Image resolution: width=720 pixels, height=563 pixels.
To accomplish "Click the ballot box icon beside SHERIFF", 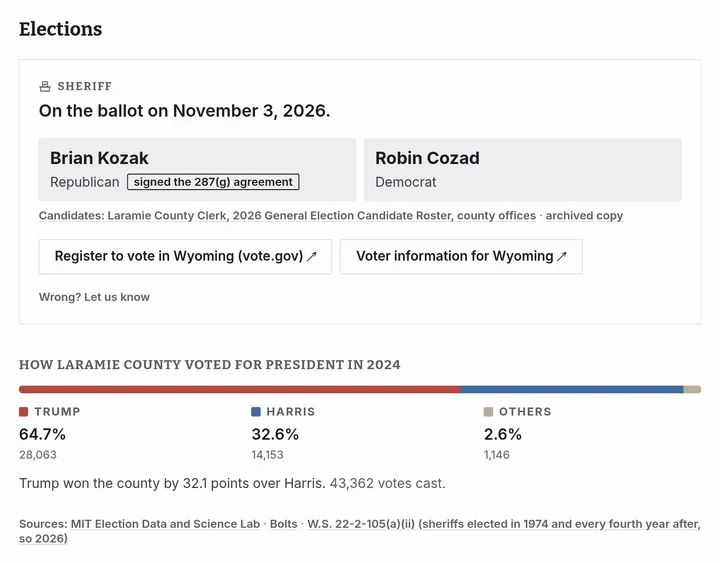I will (x=45, y=86).
